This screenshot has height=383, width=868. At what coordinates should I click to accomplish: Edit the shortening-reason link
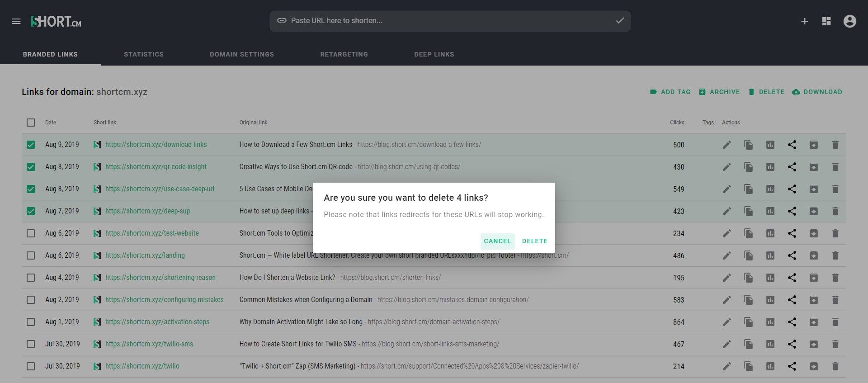(726, 278)
